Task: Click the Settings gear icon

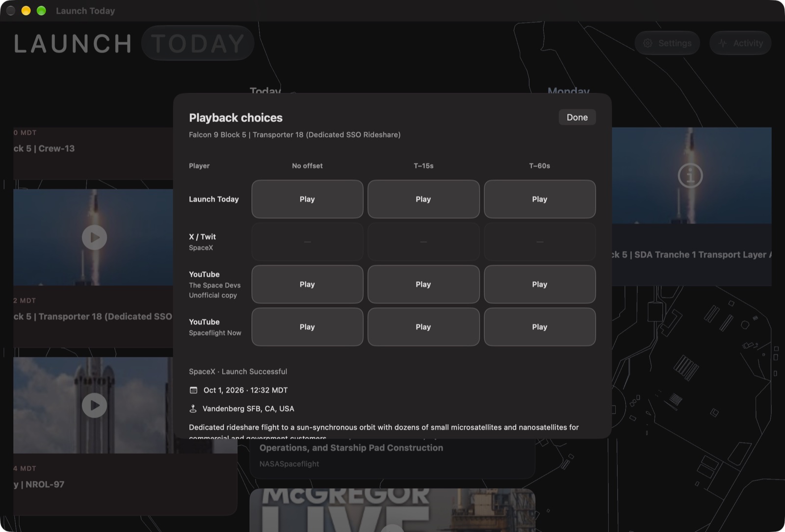Action: pyautogui.click(x=648, y=43)
